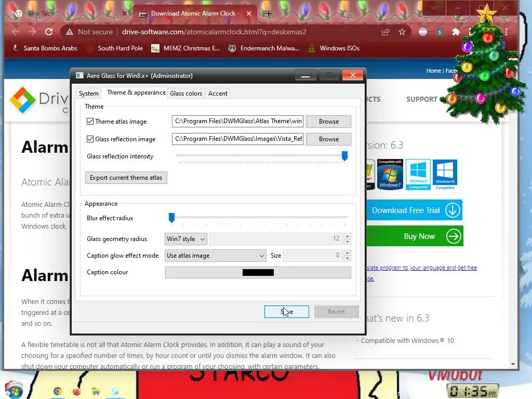Click the Glass reflection intensity slider handle
The image size is (532, 399).
coord(345,156)
